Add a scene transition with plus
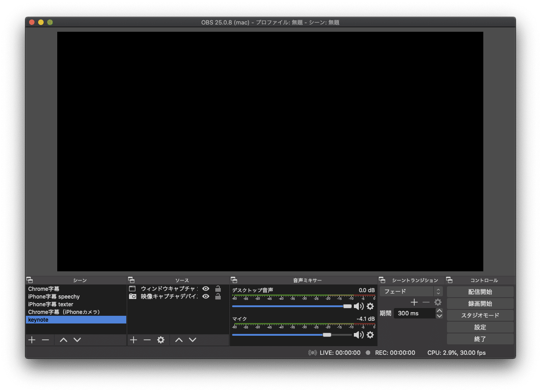 (x=414, y=302)
